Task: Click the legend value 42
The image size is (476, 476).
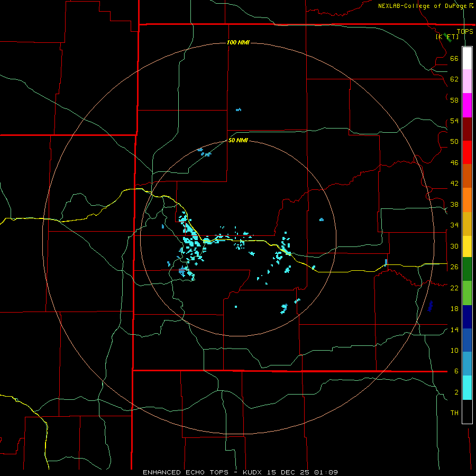Action: (454, 184)
